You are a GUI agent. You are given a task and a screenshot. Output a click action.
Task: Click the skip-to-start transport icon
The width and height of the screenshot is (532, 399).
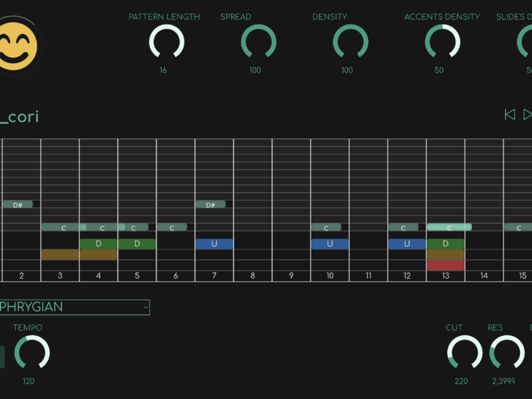coord(510,114)
